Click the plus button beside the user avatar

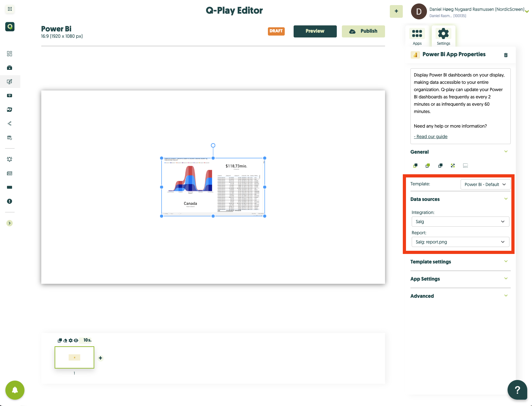tap(396, 11)
